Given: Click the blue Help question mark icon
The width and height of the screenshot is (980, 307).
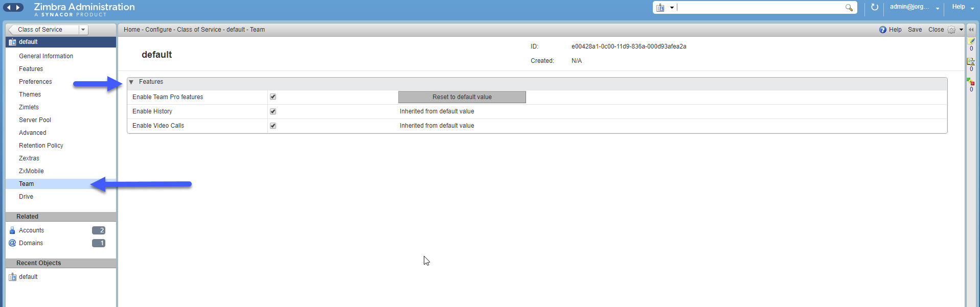Looking at the screenshot, I should click(883, 30).
